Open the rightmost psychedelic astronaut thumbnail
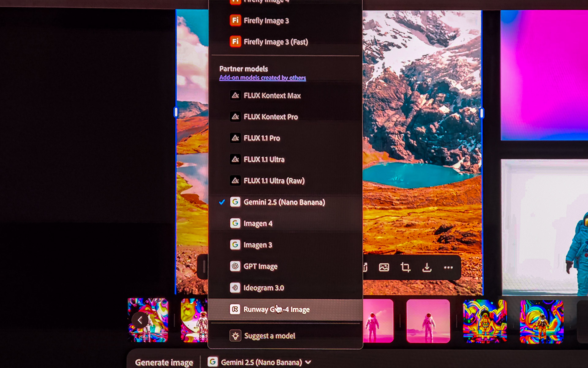 pyautogui.click(x=541, y=321)
